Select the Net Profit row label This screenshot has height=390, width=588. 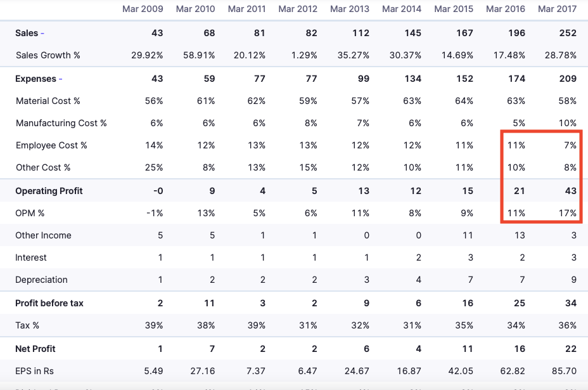click(35, 349)
